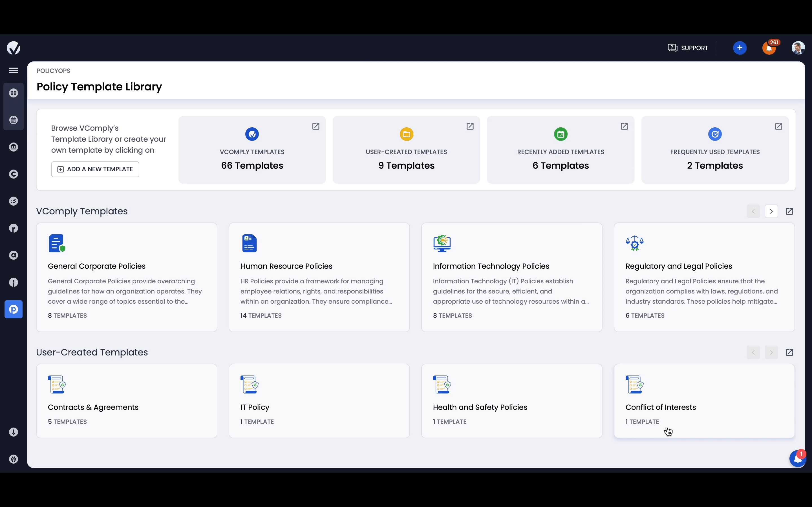Open Frequently Used Templates external link icon
The width and height of the screenshot is (812, 507).
(778, 126)
